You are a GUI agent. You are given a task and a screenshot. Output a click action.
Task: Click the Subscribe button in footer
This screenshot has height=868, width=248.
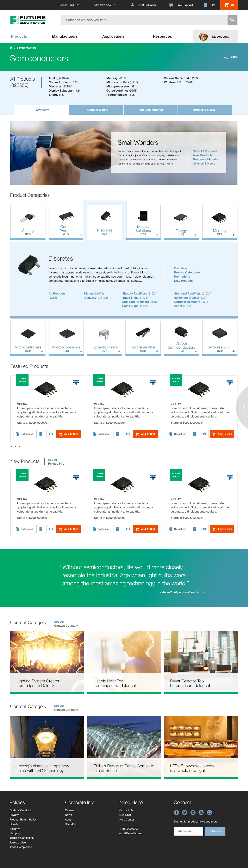tap(215, 831)
